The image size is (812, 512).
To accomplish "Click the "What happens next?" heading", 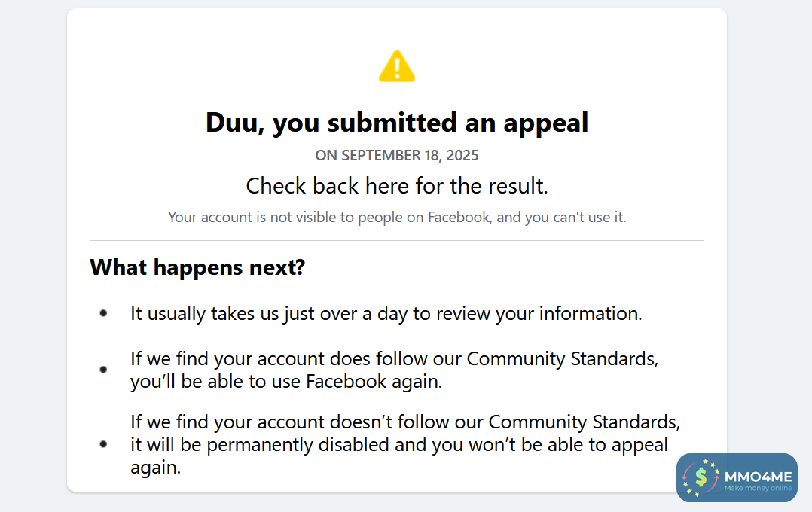I will 197,267.
